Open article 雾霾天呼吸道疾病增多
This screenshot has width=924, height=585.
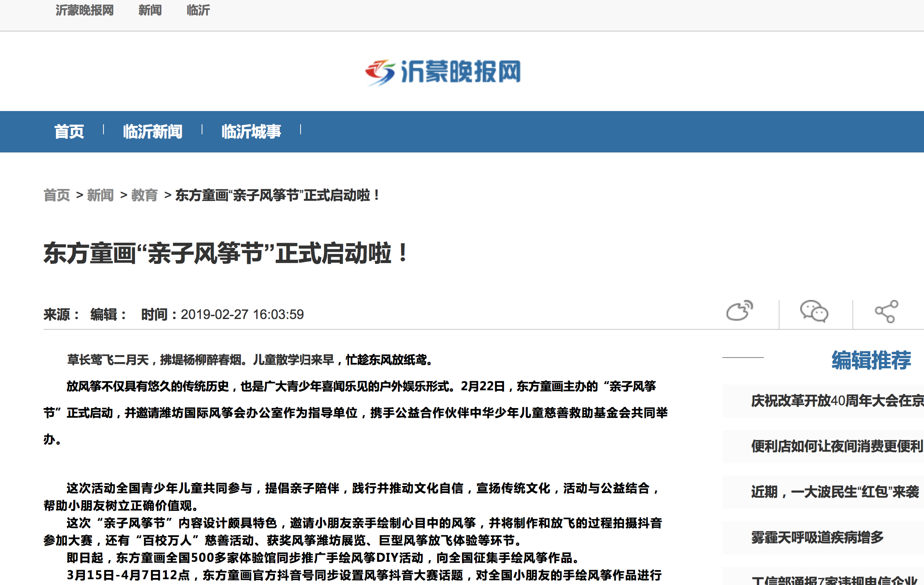817,537
